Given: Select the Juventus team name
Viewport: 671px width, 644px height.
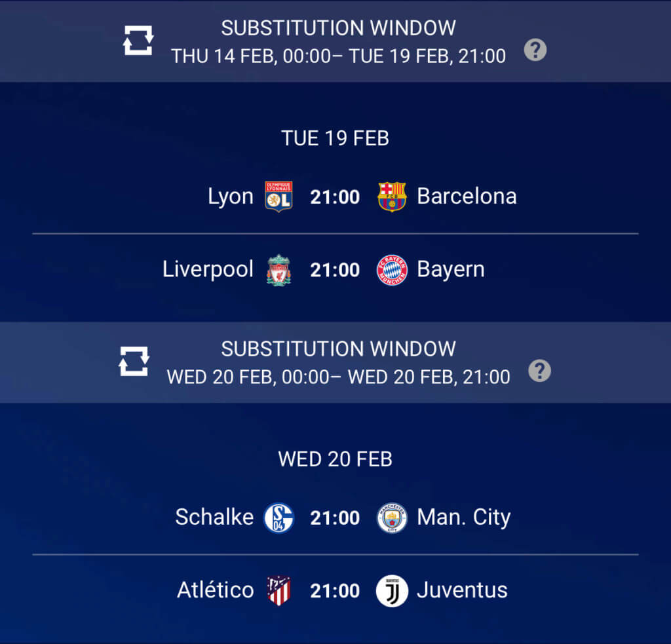Looking at the screenshot, I should pyautogui.click(x=462, y=590).
